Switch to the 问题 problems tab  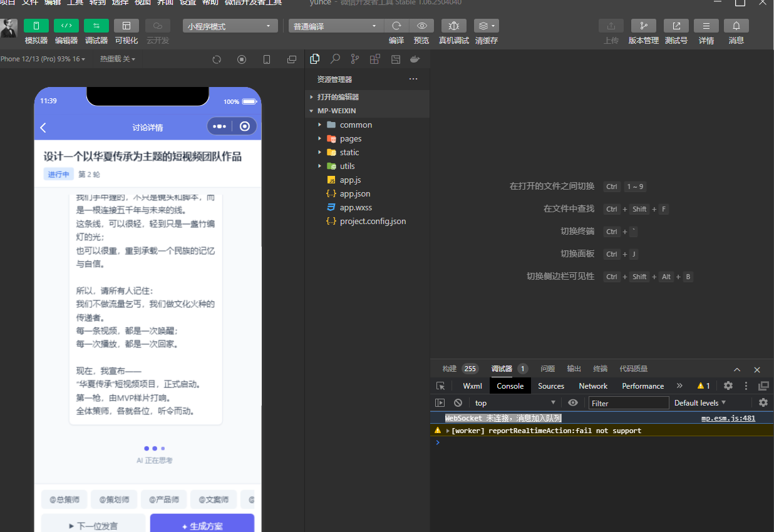pyautogui.click(x=548, y=369)
